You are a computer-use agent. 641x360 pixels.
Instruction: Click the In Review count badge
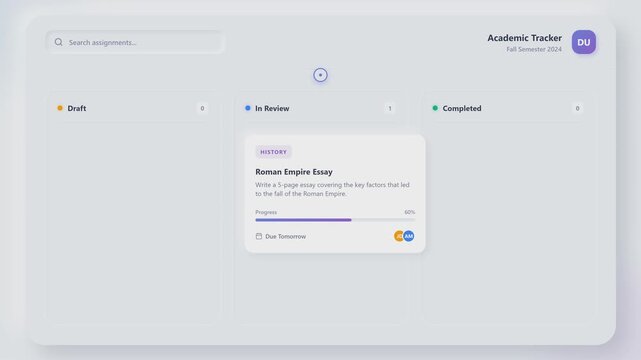click(x=390, y=108)
